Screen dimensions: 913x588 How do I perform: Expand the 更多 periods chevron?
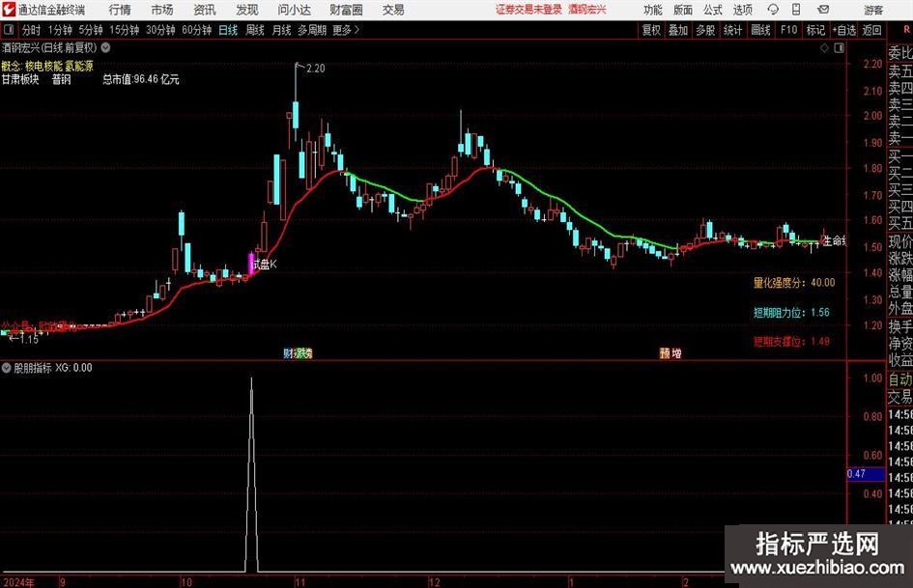[x=357, y=30]
